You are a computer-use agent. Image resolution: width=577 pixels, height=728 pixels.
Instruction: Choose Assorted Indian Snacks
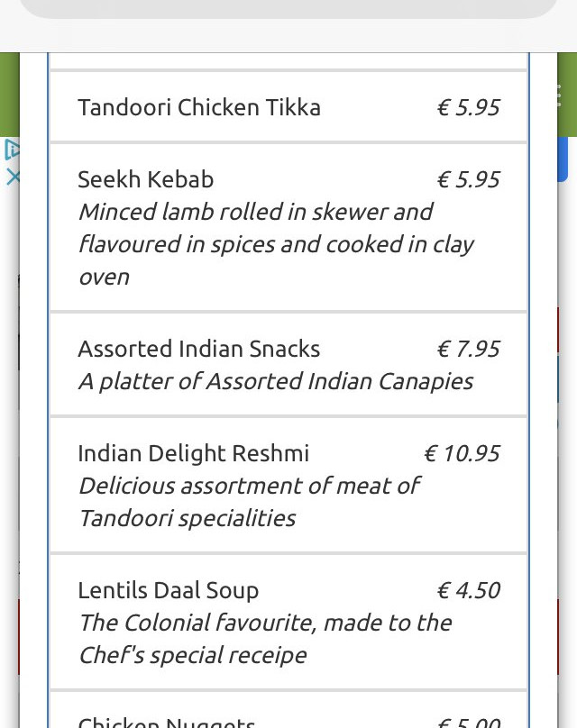[199, 349]
